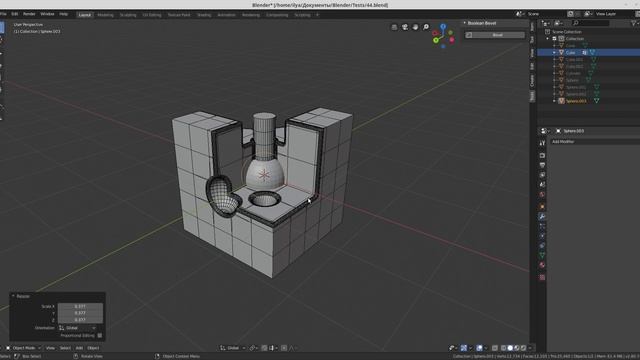Click the hand pan-view icon in viewport

[x=416, y=27]
